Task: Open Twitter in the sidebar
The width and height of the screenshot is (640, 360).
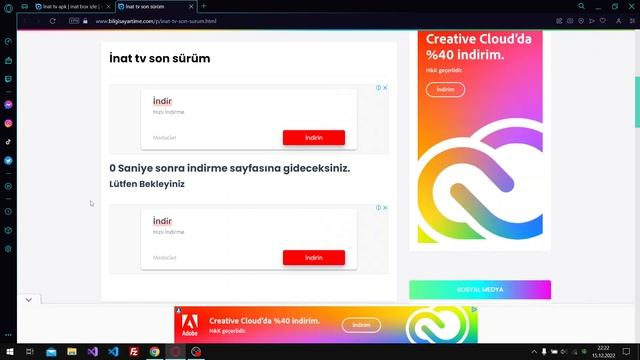Action: click(8, 160)
